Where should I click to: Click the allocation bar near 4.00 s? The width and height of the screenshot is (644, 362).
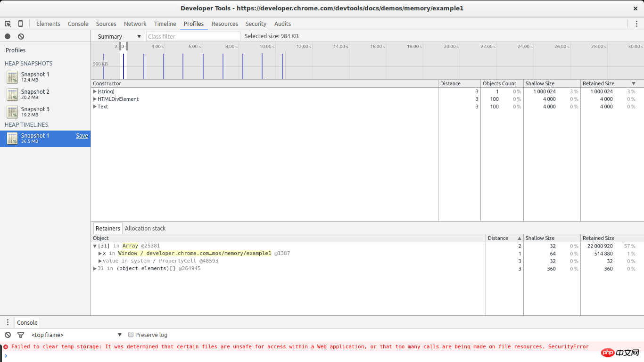pyautogui.click(x=164, y=66)
